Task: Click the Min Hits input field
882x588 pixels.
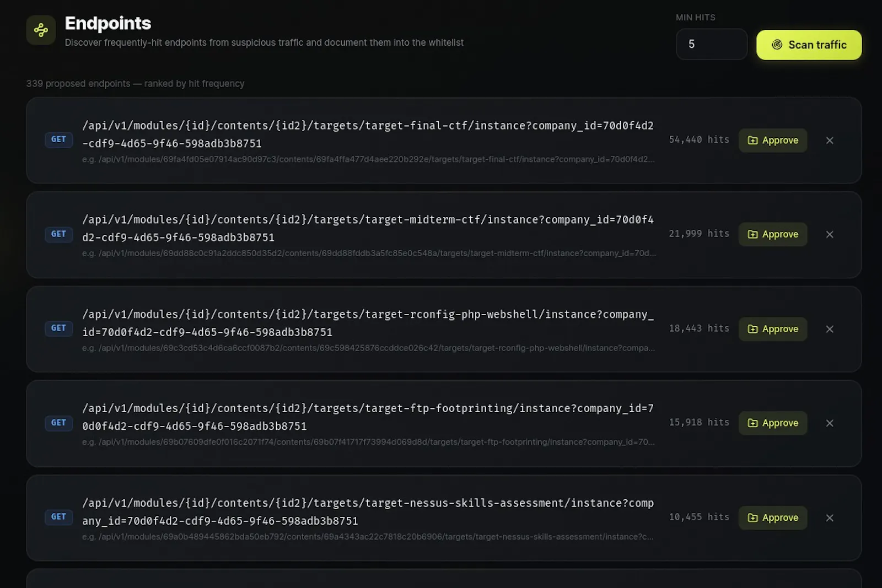Action: click(711, 44)
